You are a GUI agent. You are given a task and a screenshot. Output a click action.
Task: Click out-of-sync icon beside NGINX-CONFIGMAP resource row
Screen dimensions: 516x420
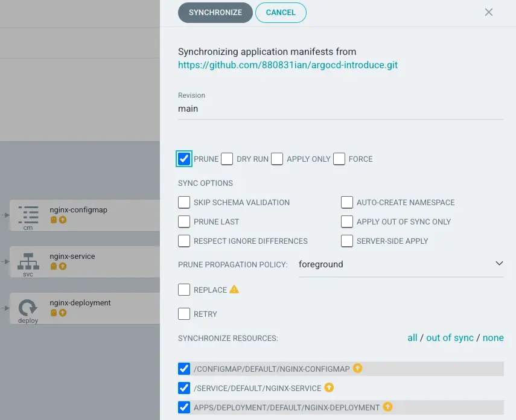coord(357,368)
